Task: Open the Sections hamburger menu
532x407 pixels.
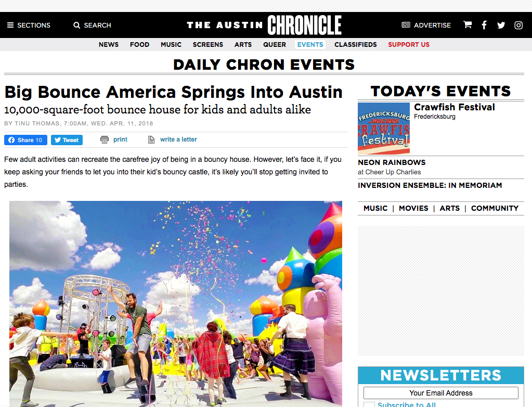Action: coord(10,25)
